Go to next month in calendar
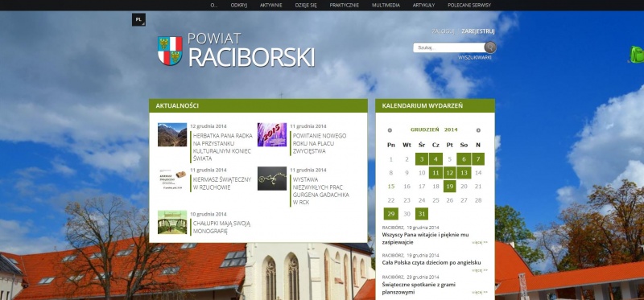 point(478,130)
